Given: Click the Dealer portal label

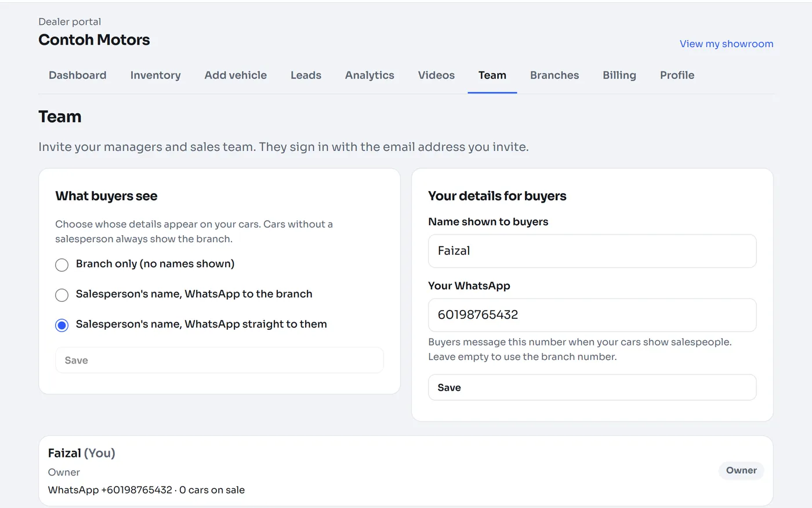Looking at the screenshot, I should click(70, 22).
